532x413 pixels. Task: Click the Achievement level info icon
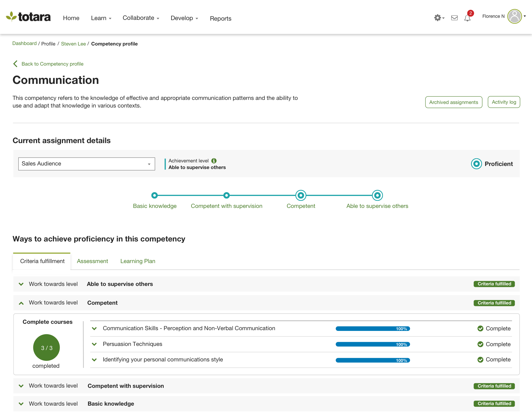pos(214,161)
